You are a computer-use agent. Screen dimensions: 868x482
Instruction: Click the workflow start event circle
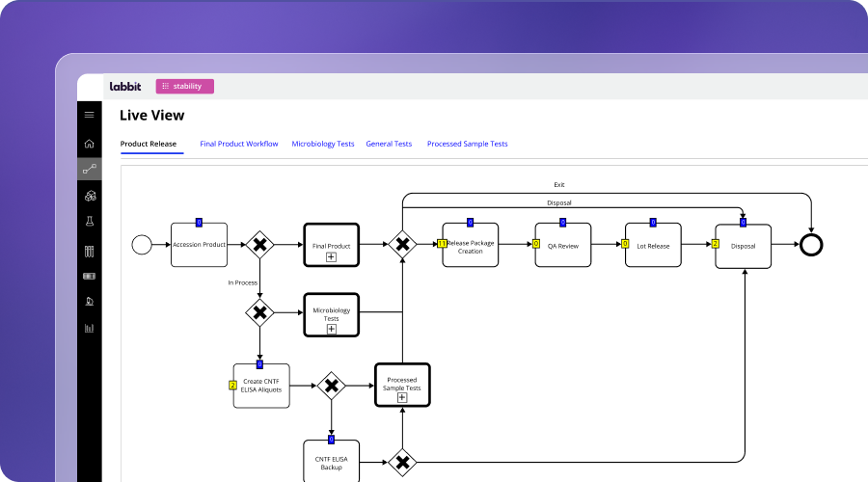point(142,245)
